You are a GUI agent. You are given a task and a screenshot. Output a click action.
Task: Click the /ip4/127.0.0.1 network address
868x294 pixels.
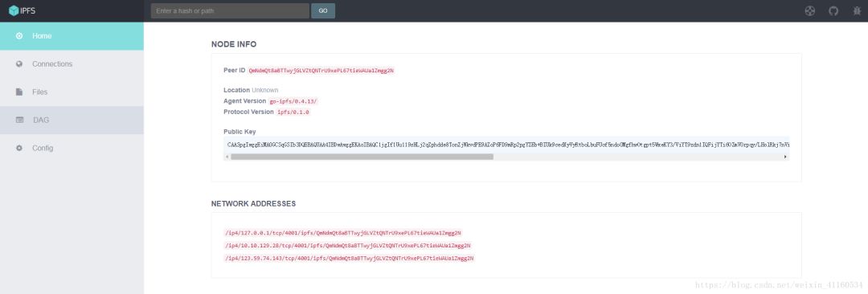point(342,233)
